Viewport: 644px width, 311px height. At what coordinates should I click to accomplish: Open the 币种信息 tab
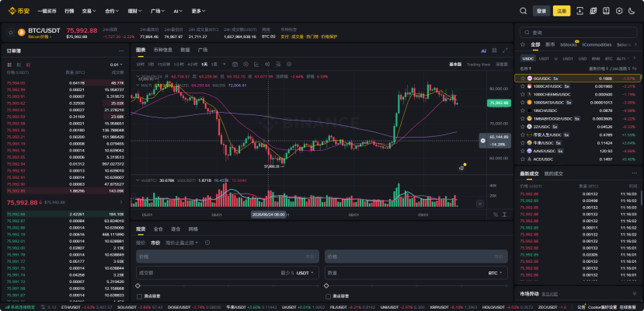tap(162, 50)
